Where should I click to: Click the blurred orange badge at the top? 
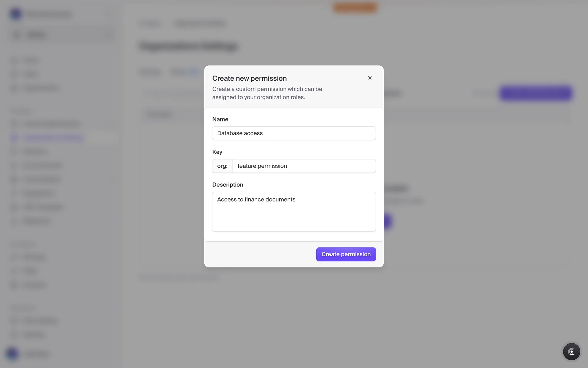(x=355, y=7)
